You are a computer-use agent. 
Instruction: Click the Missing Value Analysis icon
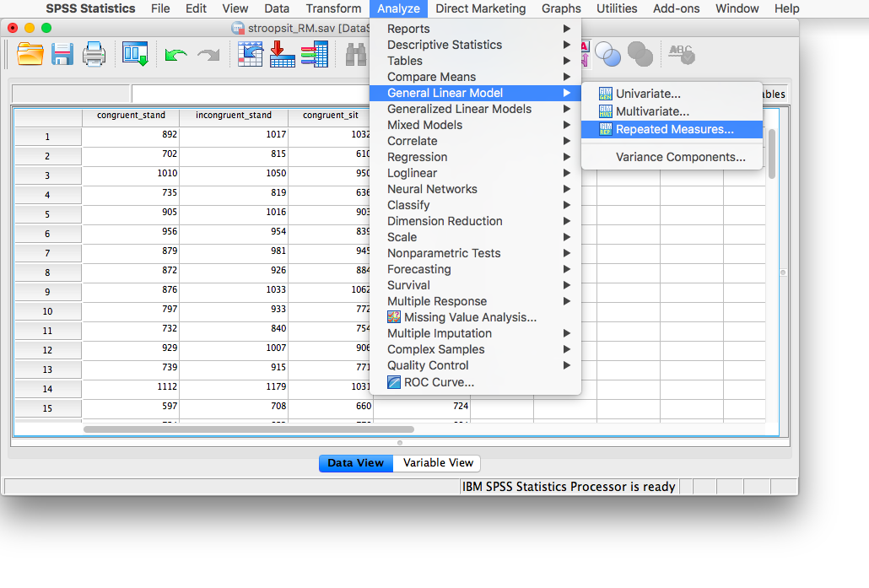(394, 317)
